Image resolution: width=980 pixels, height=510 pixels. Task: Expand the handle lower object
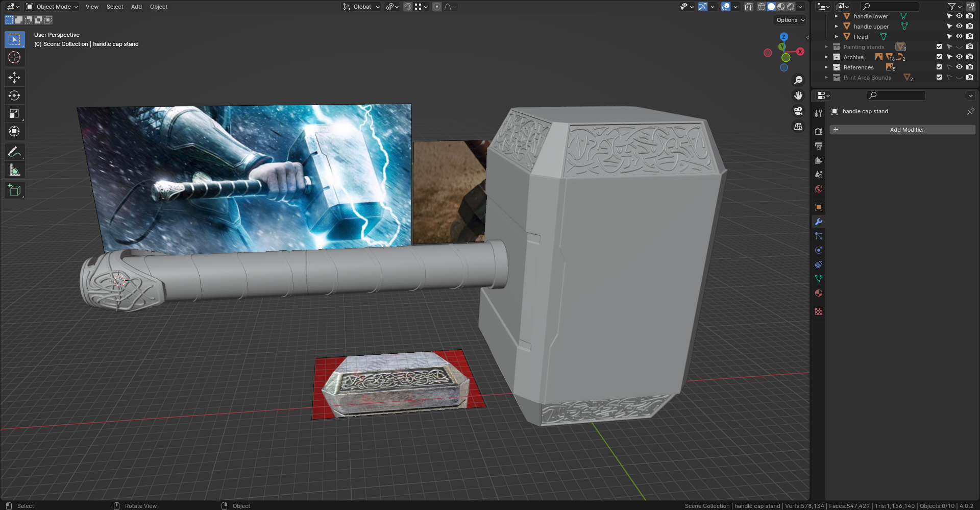click(x=837, y=16)
